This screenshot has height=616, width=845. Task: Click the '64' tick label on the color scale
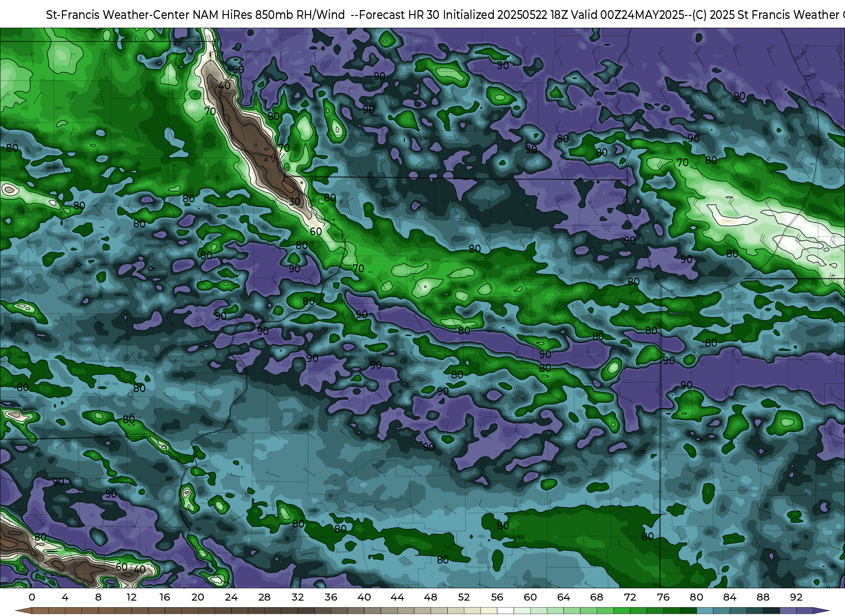[x=563, y=598]
